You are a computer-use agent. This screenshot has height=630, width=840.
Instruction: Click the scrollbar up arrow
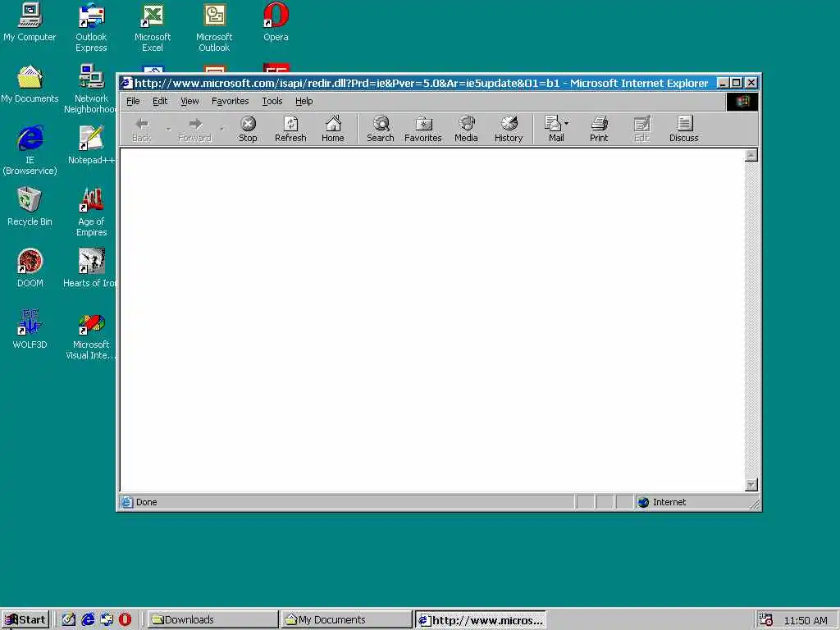(751, 155)
